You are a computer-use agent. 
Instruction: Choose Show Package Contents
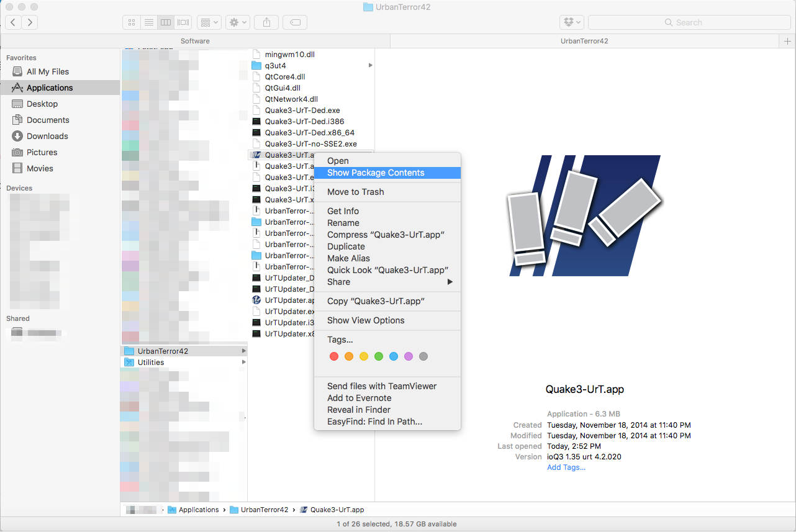coord(374,173)
